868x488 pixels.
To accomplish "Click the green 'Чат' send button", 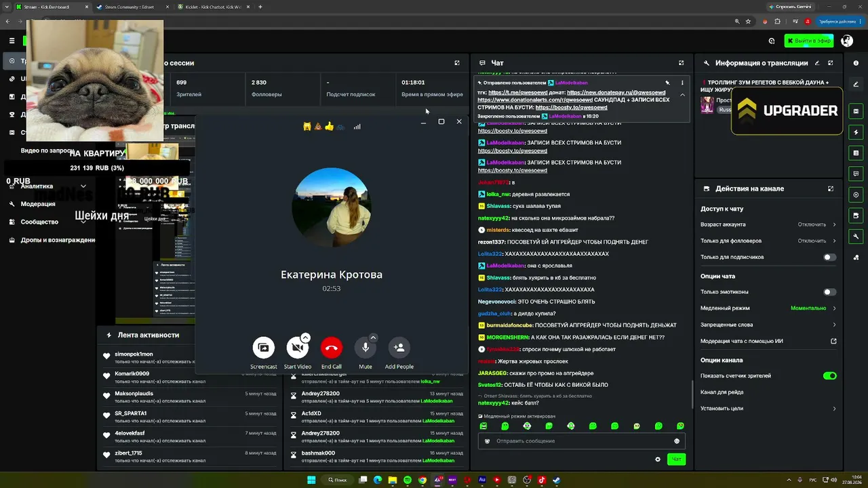I will [676, 460].
